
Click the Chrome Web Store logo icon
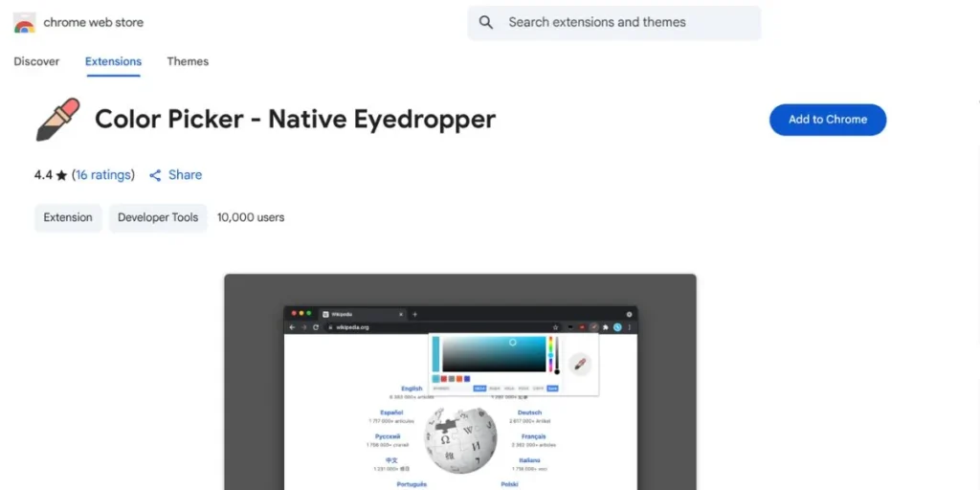point(24,23)
